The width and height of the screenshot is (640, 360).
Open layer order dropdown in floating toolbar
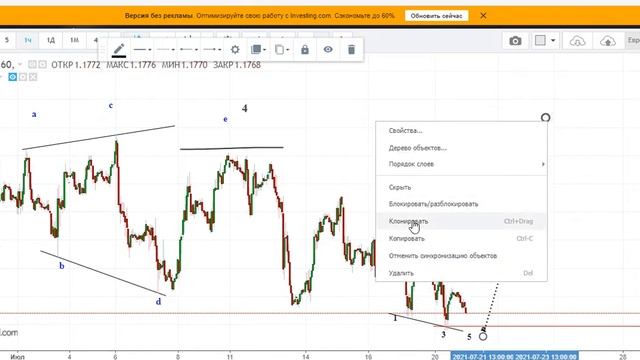point(258,50)
